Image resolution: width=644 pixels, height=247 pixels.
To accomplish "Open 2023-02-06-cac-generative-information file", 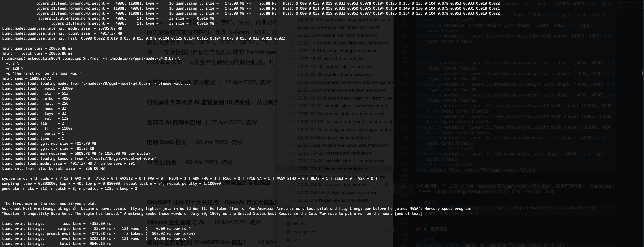I will pos(345,122).
